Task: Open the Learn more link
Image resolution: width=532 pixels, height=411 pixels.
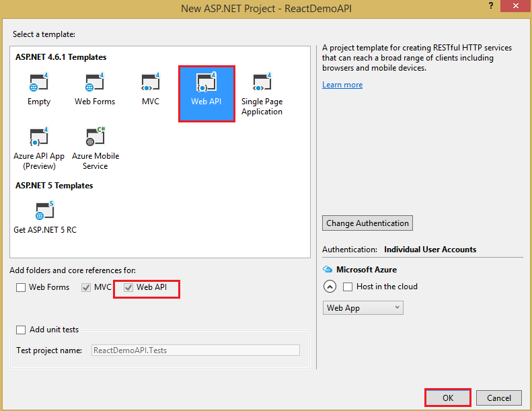Action: point(342,85)
